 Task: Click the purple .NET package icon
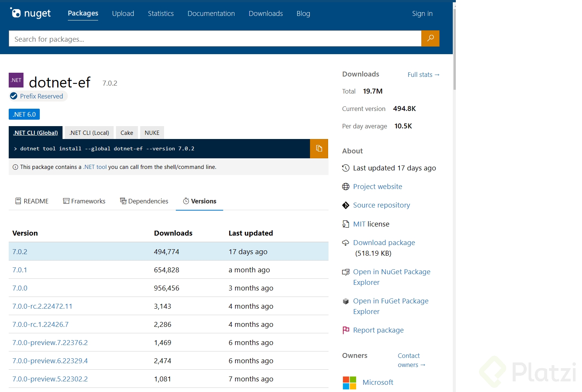(16, 80)
